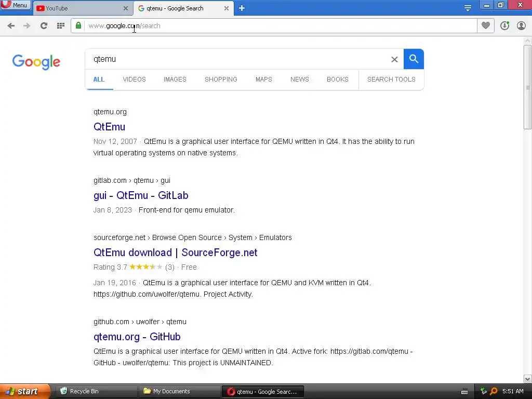
Task: Clear search text with X icon
Action: (x=394, y=59)
